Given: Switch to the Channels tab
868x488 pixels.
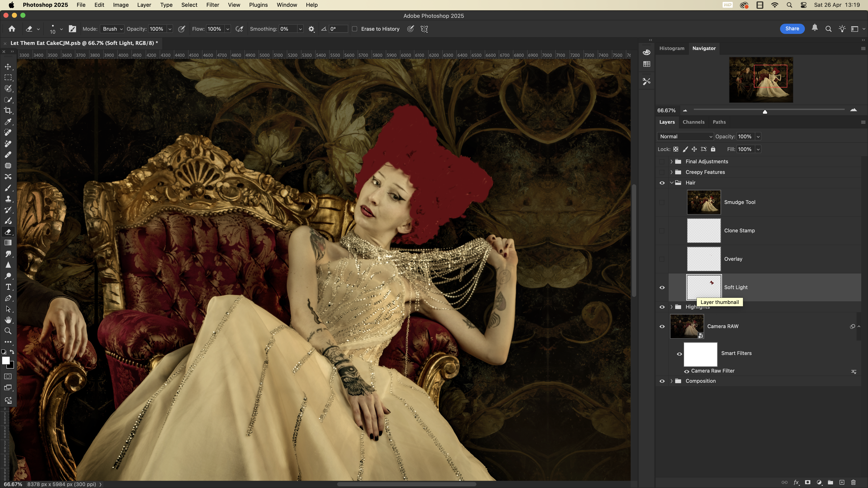Looking at the screenshot, I should click(x=693, y=122).
